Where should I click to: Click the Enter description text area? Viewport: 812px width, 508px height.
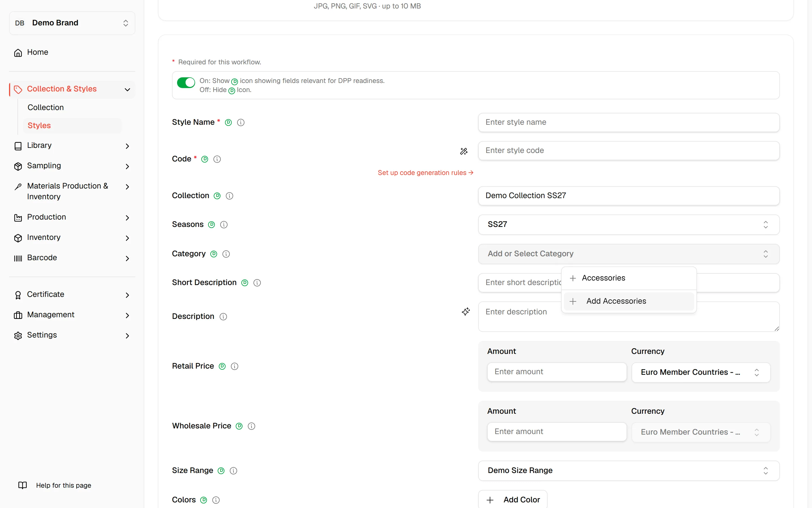628,316
